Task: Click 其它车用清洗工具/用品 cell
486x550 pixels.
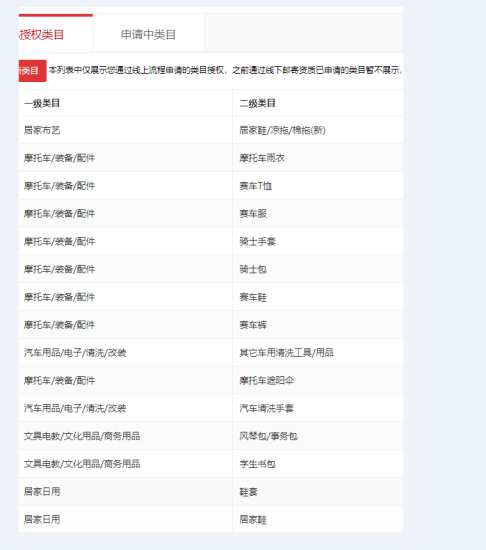Action: click(286, 353)
